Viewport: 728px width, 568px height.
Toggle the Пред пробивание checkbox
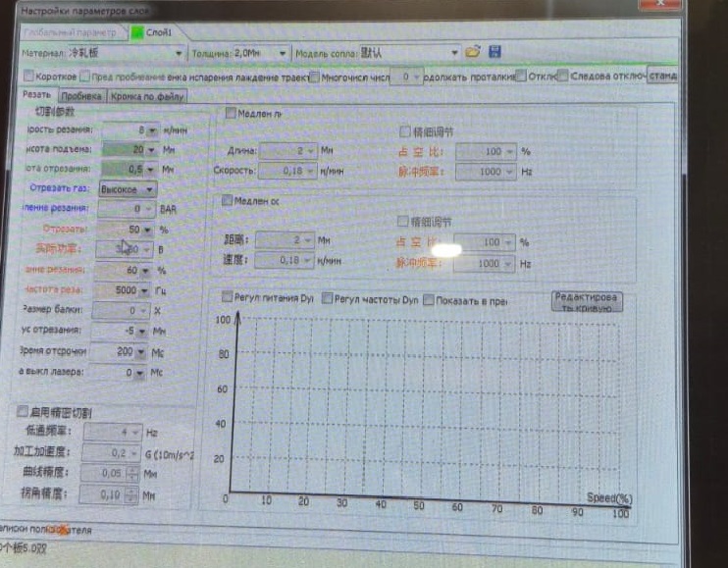(84, 76)
